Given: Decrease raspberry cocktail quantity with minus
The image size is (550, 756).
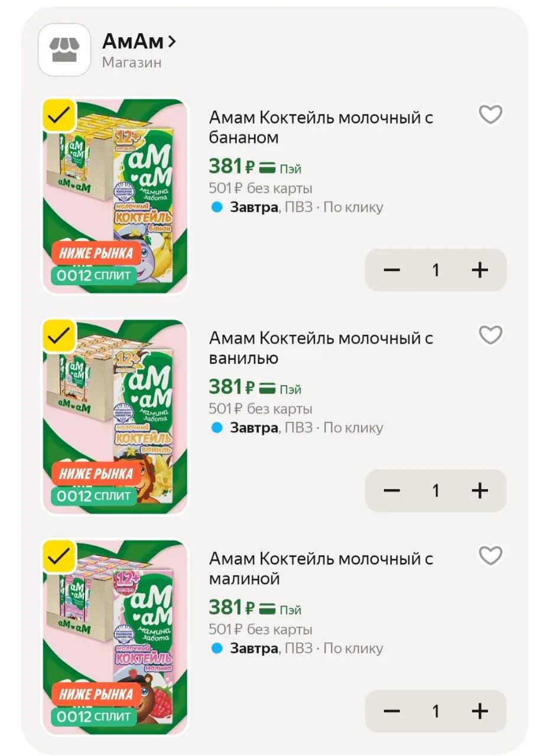Looking at the screenshot, I should click(392, 711).
